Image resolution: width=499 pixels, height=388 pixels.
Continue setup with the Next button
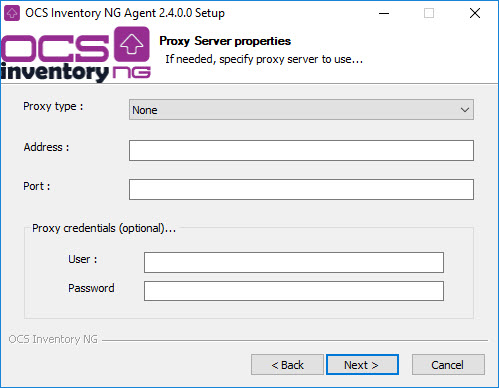pyautogui.click(x=362, y=365)
